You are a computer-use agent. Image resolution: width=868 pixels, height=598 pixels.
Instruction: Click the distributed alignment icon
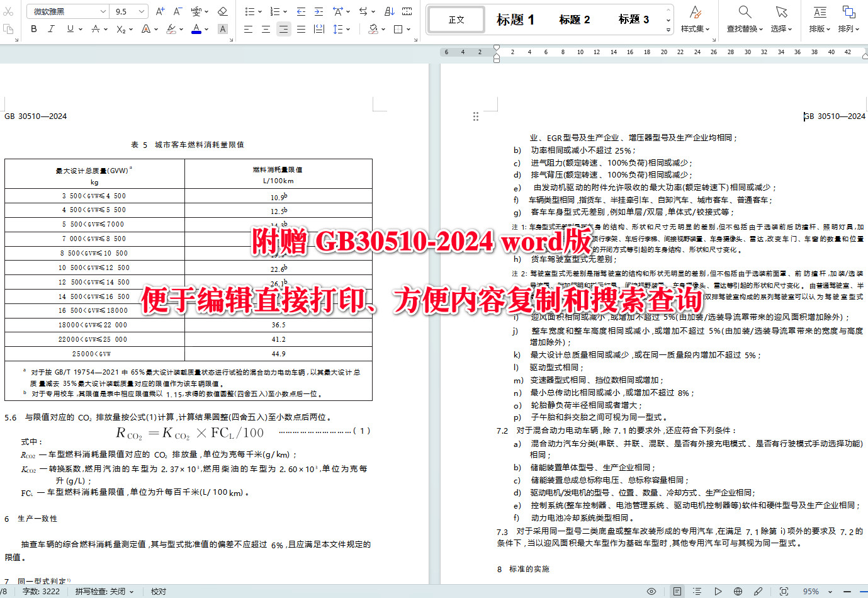coord(319,29)
